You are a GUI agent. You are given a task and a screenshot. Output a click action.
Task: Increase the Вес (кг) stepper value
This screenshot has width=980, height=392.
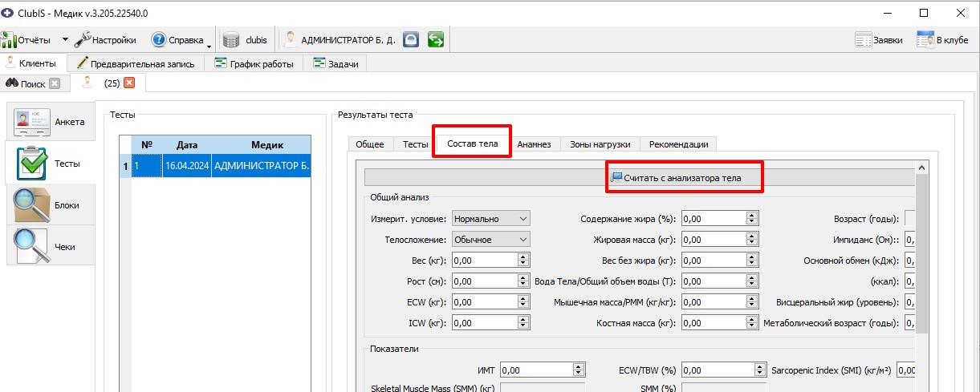point(523,257)
